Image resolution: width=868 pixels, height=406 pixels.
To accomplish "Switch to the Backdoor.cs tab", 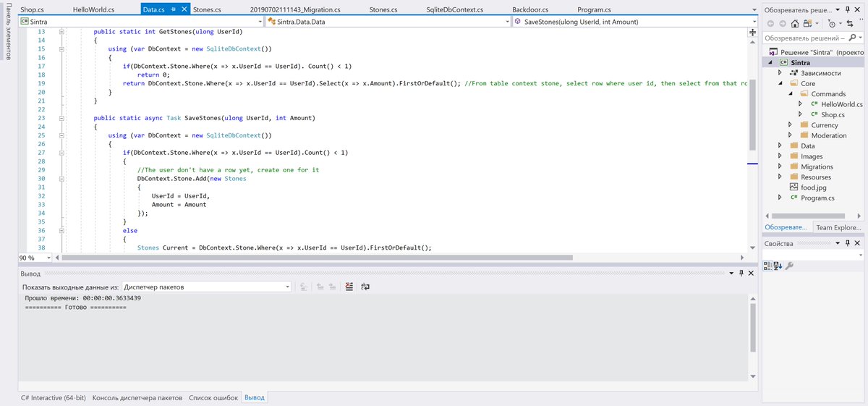I will point(529,10).
